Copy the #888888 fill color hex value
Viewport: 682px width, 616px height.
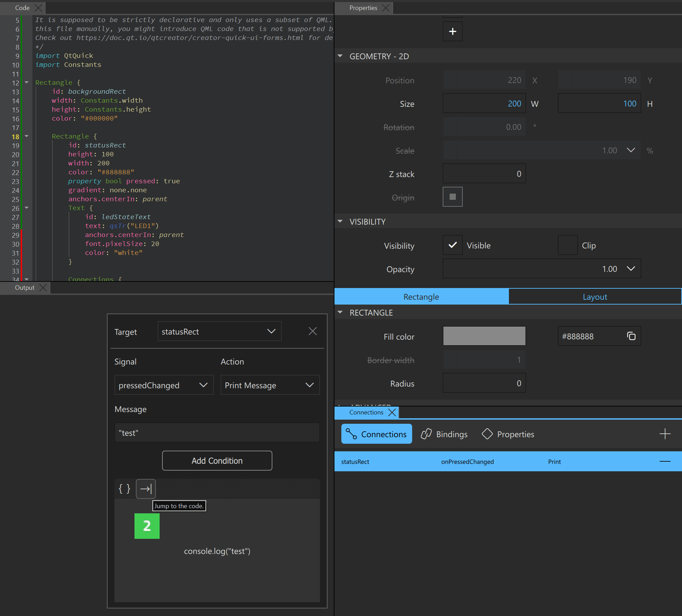[631, 336]
